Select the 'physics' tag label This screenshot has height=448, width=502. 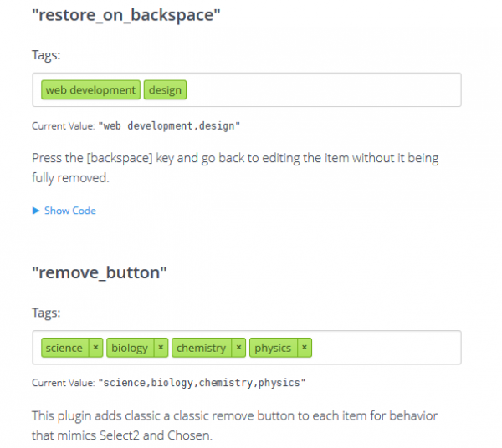(x=273, y=348)
